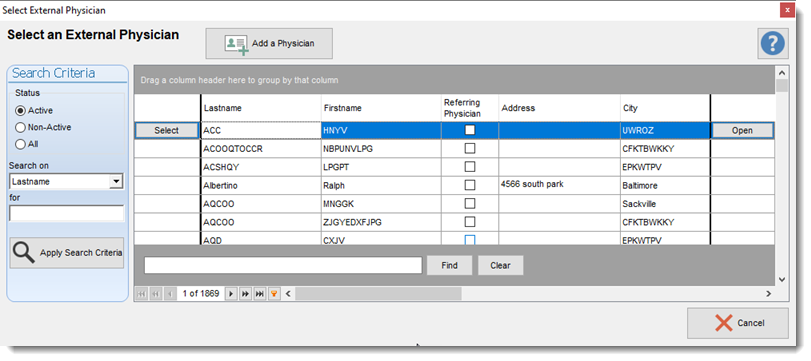Image resolution: width=811 pixels, height=361 pixels.
Task: Check Referring Physician box for Albertino
Action: point(470,185)
